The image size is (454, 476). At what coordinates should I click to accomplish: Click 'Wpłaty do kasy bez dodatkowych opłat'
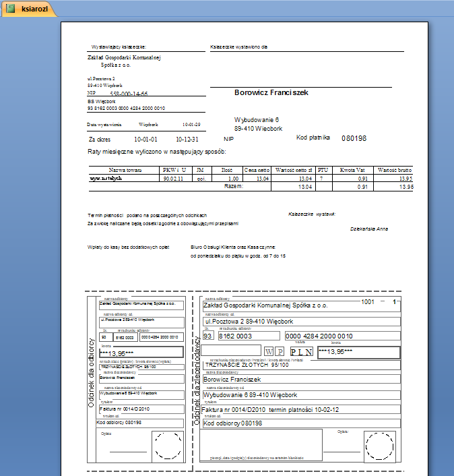[128, 247]
